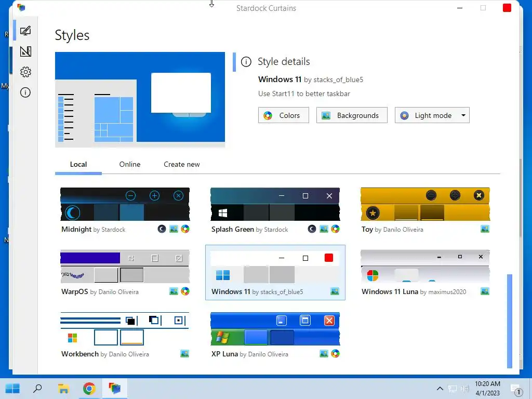Show hidden system tray icons chevron
Screen dimensions: 532x399
coord(440,389)
